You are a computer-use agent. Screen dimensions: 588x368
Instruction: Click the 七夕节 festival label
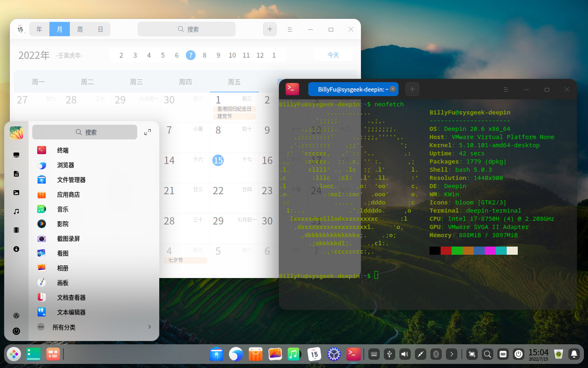(185, 260)
